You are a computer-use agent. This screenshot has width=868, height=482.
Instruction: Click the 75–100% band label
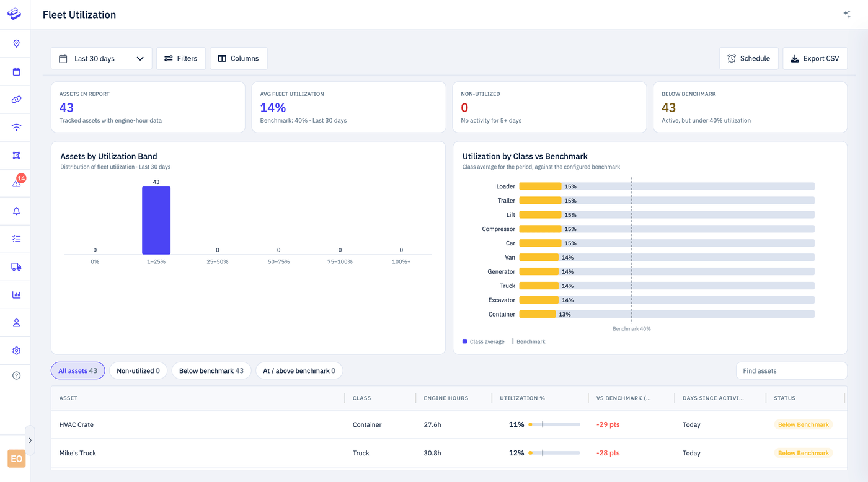coord(340,261)
